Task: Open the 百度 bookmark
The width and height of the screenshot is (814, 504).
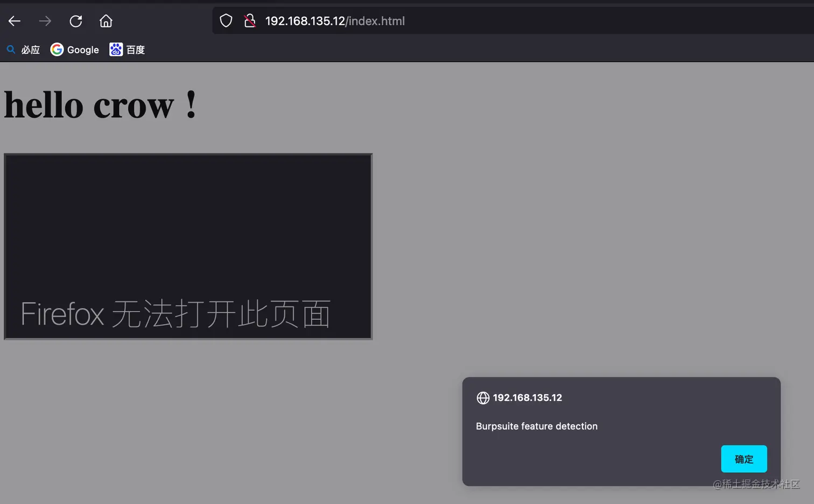Action: 127,50
